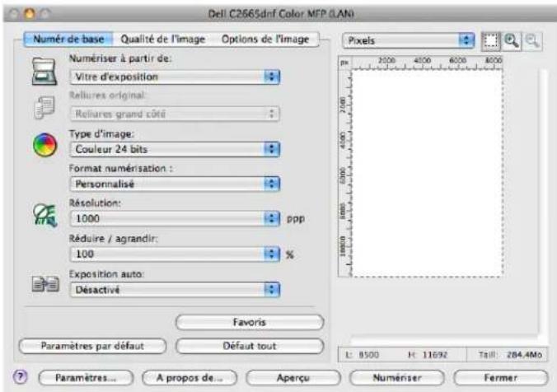This screenshot has height=392, width=557.
Task: Click the original binding pages icon
Action: pos(44,107)
